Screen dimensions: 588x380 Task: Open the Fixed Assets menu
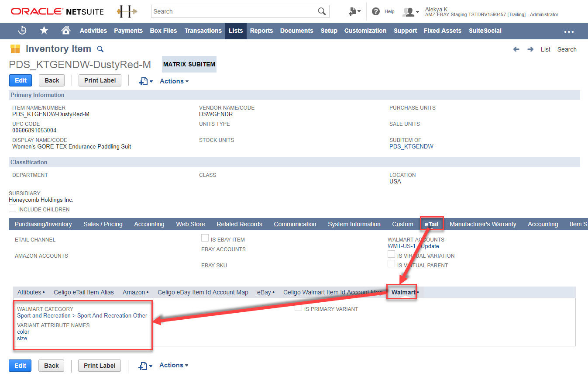point(443,31)
